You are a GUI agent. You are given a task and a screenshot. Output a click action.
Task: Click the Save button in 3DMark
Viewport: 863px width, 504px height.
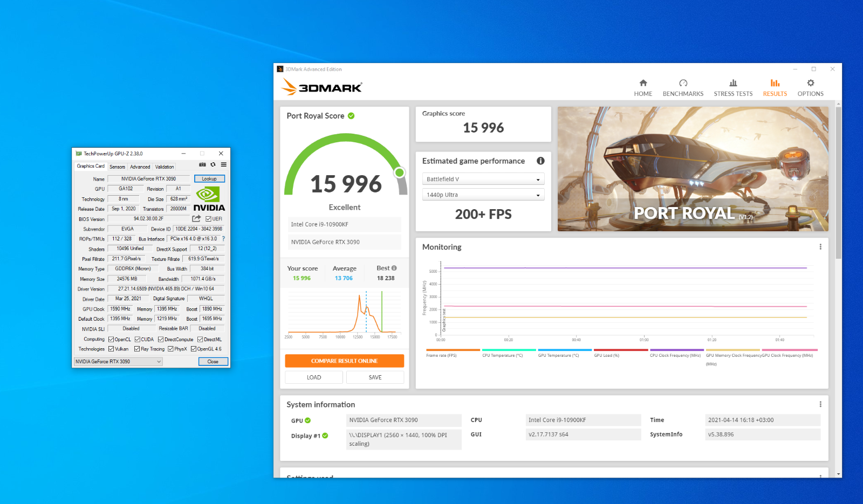click(375, 377)
